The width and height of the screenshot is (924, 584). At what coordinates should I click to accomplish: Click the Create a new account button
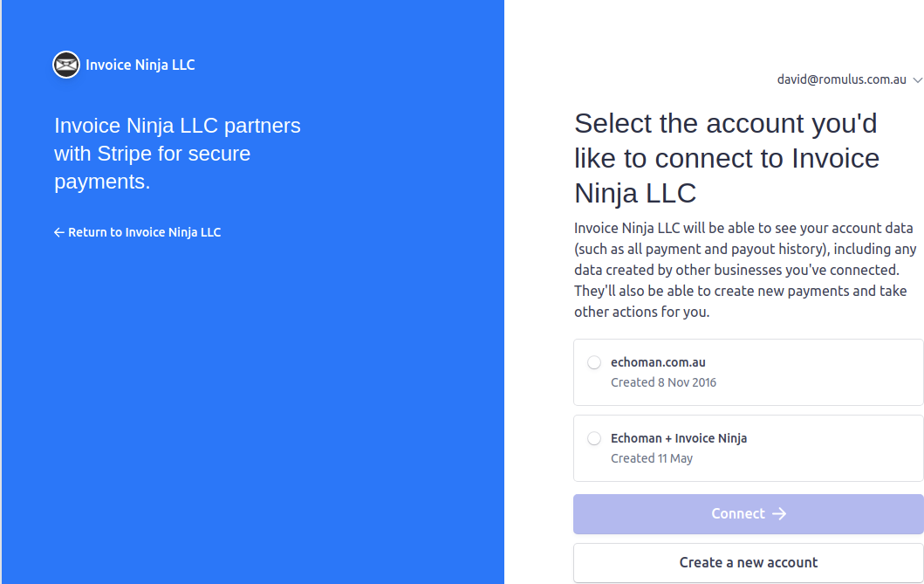749,563
